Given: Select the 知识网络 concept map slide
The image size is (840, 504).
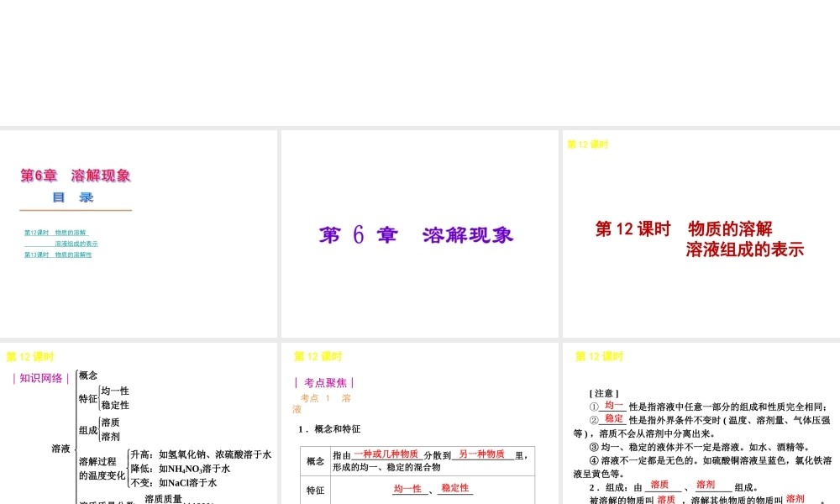Looking at the screenshot, I should click(x=139, y=424).
